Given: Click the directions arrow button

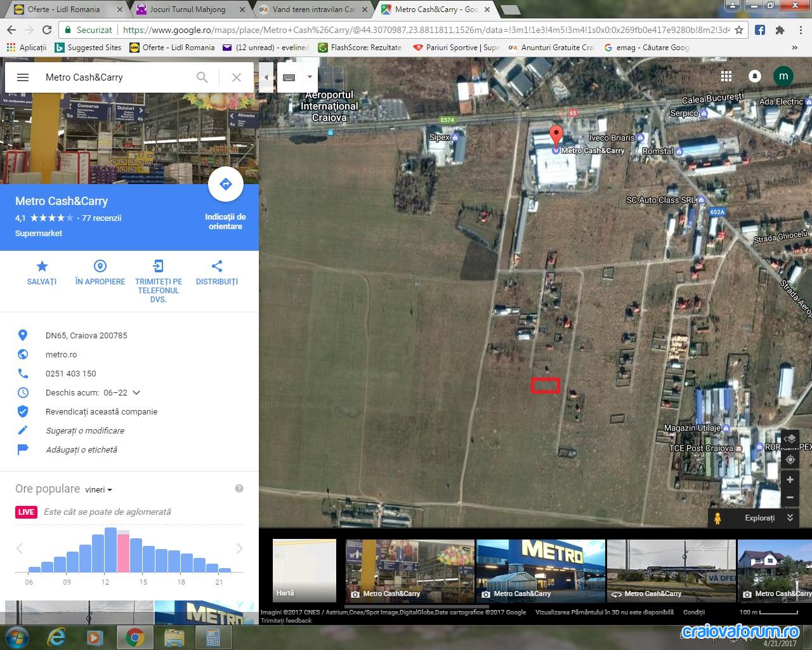Looking at the screenshot, I should pyautogui.click(x=225, y=184).
